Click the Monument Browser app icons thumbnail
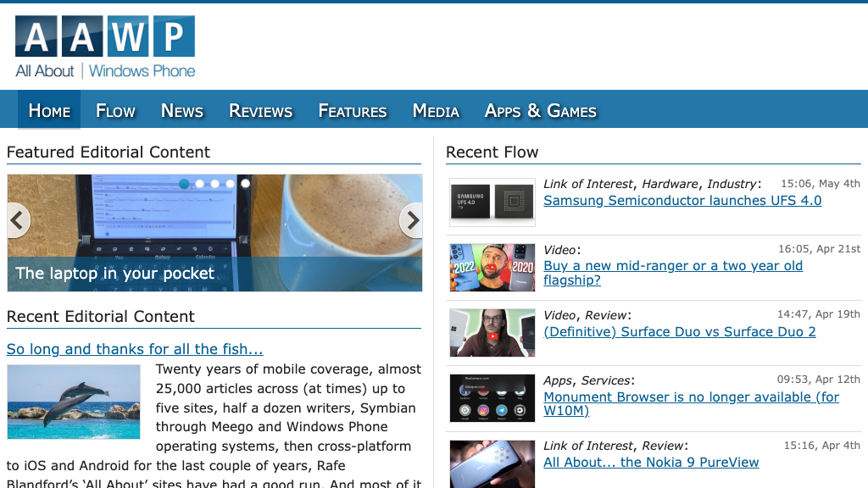This screenshot has width=868, height=488. [492, 398]
